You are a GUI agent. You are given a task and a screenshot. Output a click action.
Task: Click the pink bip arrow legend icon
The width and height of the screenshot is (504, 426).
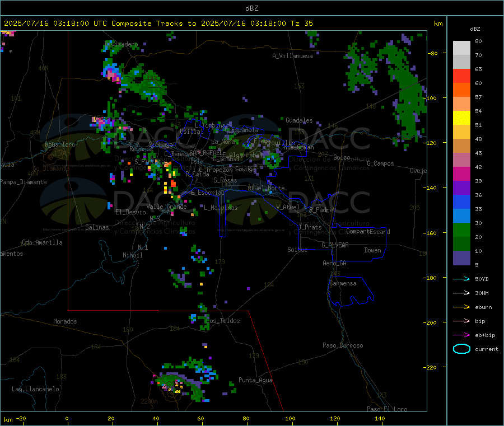click(x=461, y=321)
